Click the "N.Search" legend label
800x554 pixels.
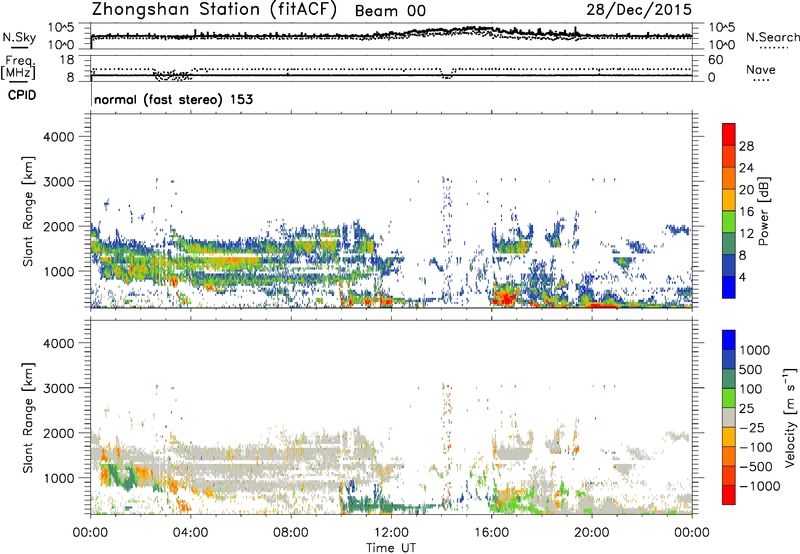pyautogui.click(x=772, y=37)
